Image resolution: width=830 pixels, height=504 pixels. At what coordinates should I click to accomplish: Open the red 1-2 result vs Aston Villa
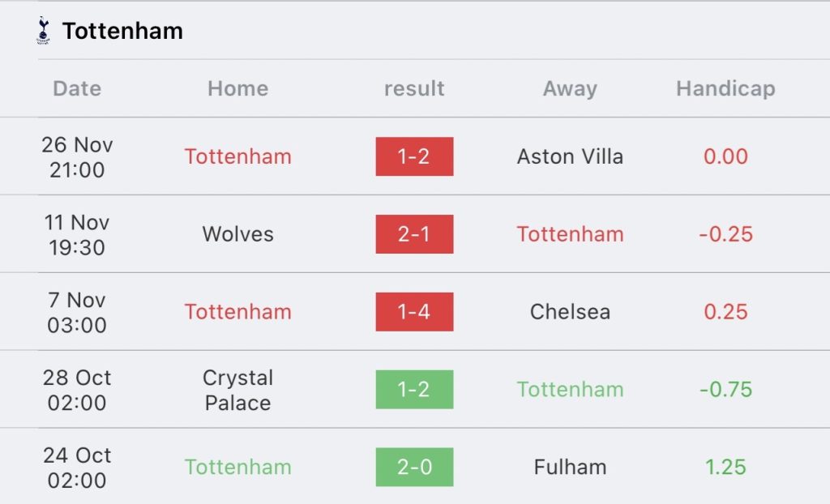[414, 156]
